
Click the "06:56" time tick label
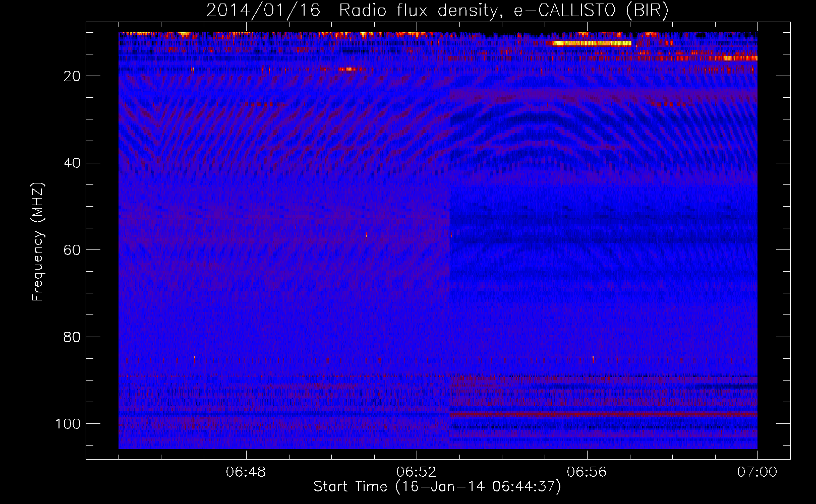coord(587,472)
